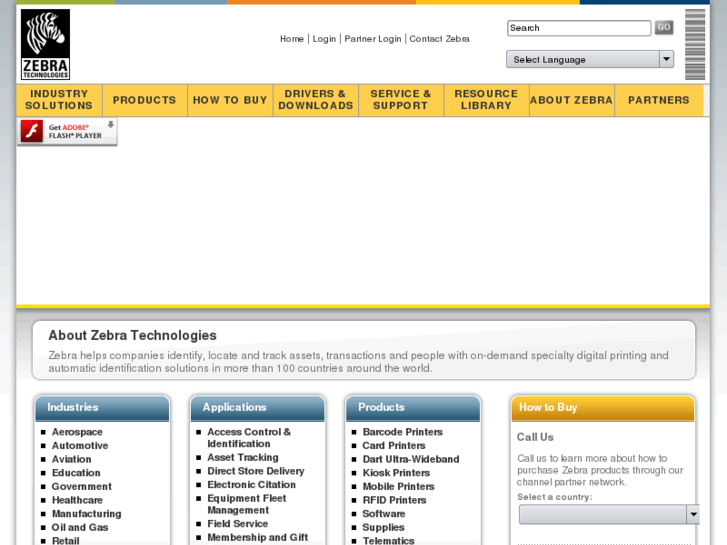Open Access Control & Identification link

[x=249, y=438]
